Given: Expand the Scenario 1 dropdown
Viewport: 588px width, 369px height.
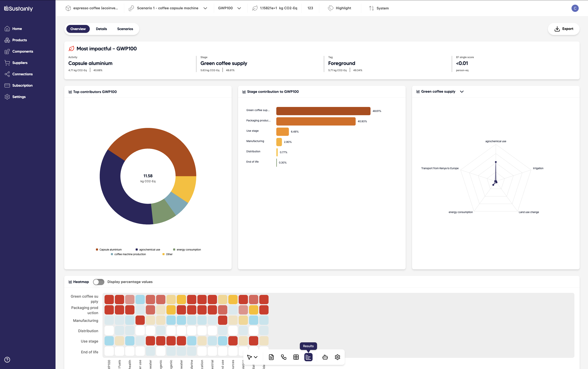Looking at the screenshot, I should click(205, 8).
